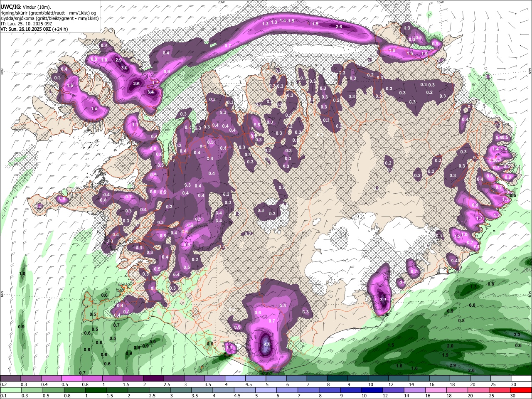
Task: Click the 0.2 label starting the upper legend
Action: [x=3, y=384]
